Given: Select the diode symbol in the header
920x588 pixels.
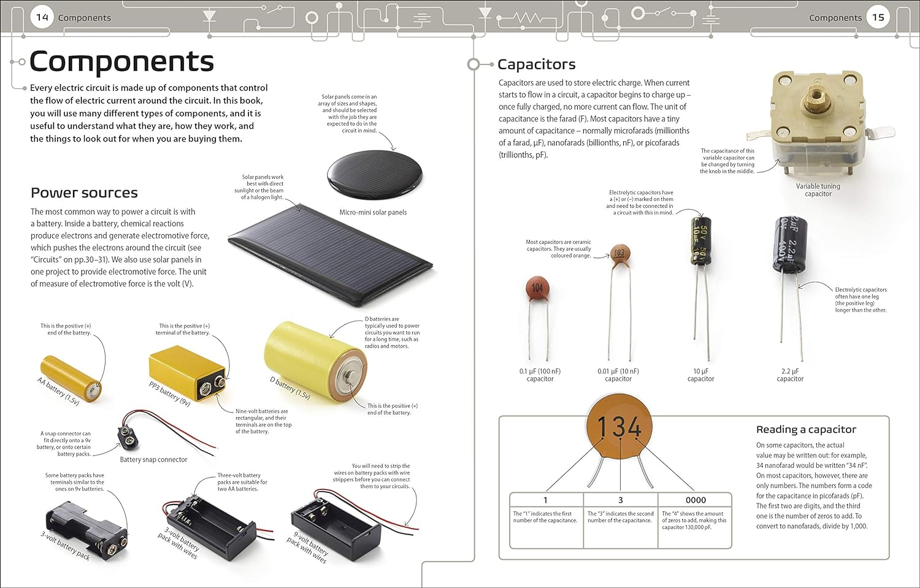Looking at the screenshot, I should pos(209,16).
